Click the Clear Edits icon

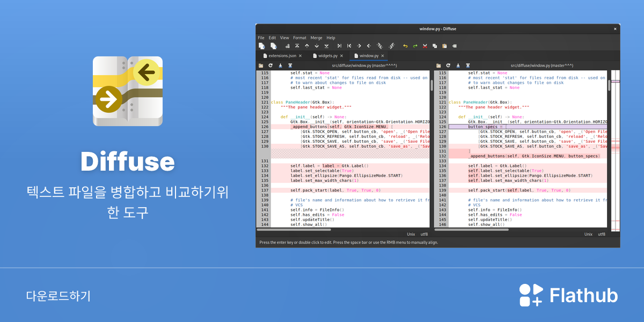pos(455,46)
